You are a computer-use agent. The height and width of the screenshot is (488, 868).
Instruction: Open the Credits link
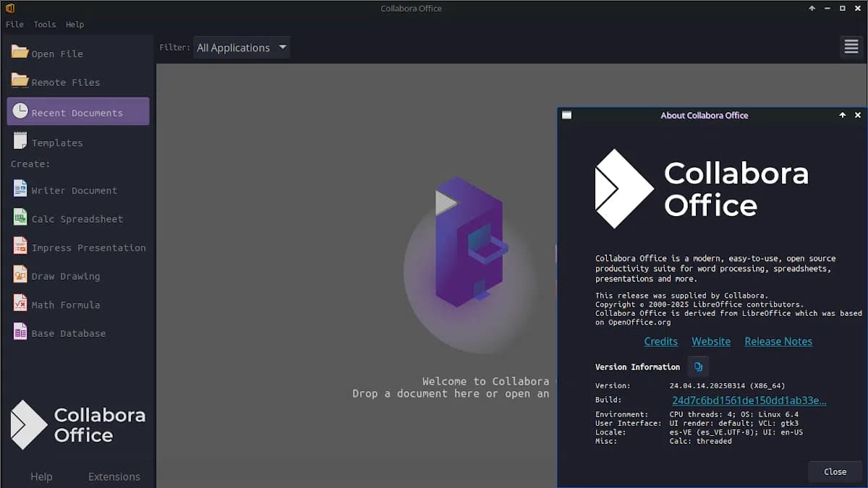tap(660, 341)
